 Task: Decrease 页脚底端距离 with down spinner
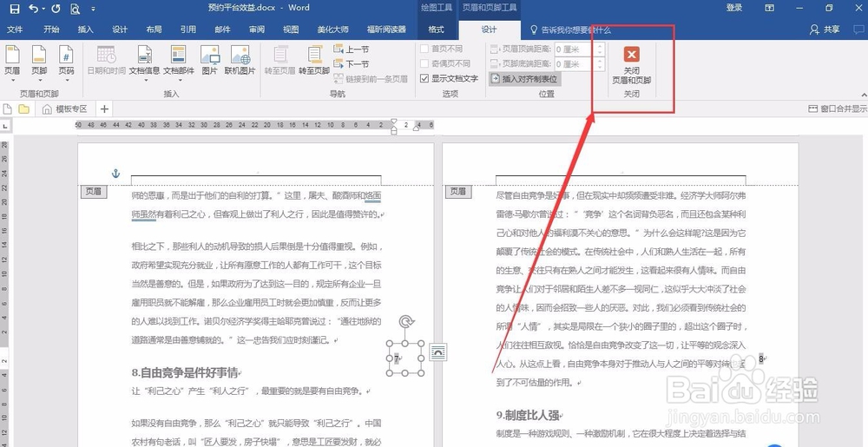point(601,68)
